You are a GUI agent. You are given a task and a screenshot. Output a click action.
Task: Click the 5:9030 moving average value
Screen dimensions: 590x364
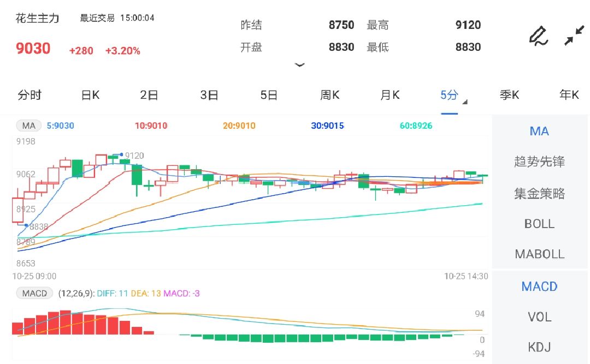pos(60,126)
